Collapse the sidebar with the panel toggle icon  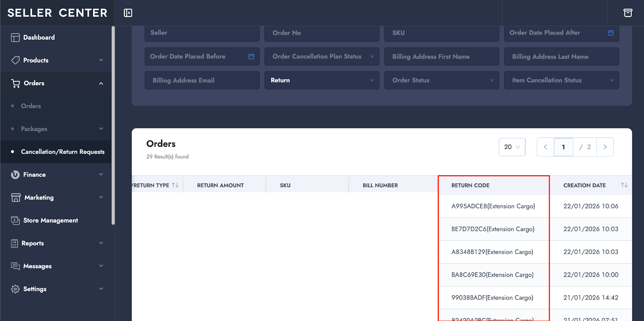tap(128, 13)
